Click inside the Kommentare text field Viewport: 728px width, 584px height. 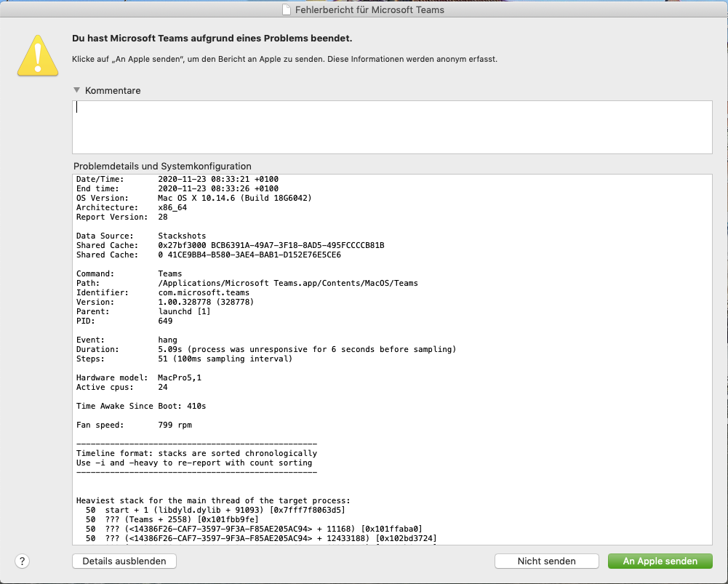[392, 127]
